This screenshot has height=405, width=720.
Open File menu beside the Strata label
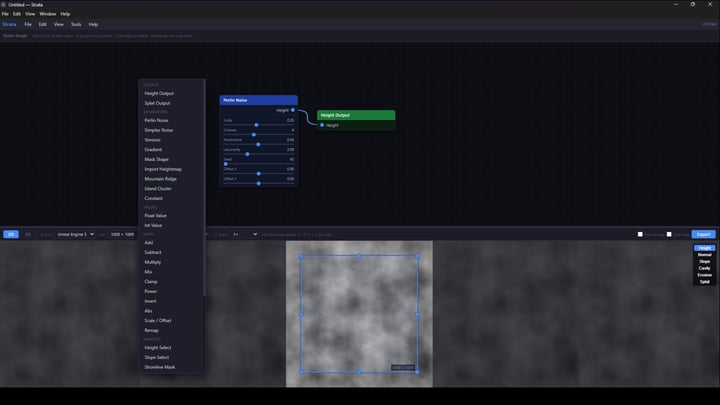(x=28, y=24)
